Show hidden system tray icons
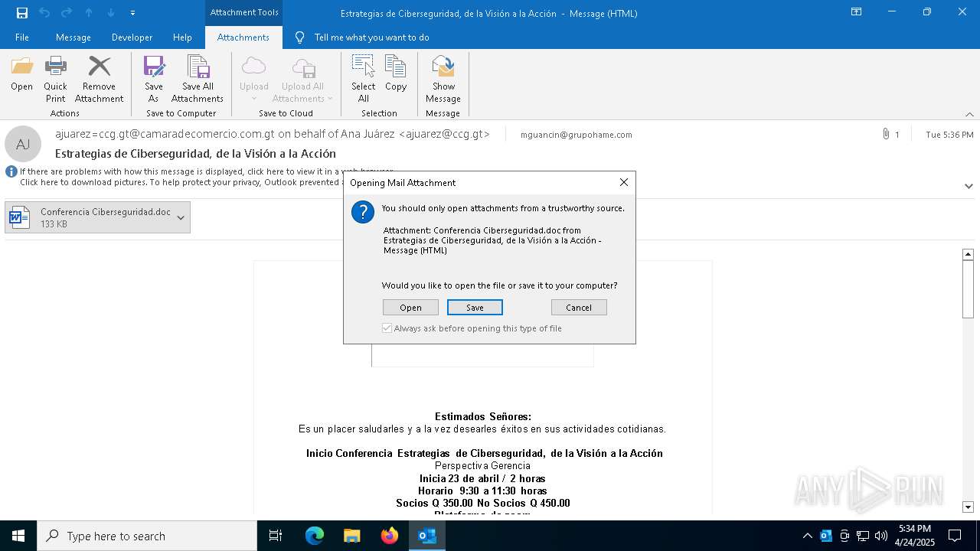980x551 pixels. point(807,536)
